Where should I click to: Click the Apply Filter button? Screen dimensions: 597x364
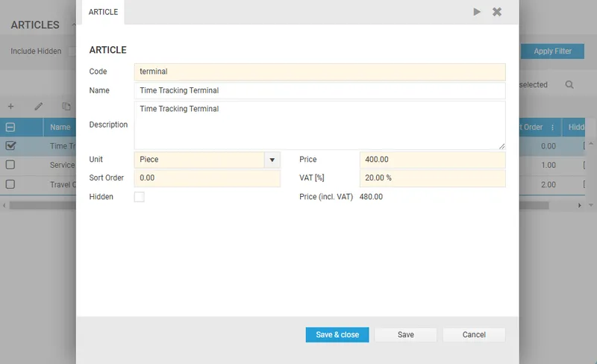click(552, 51)
